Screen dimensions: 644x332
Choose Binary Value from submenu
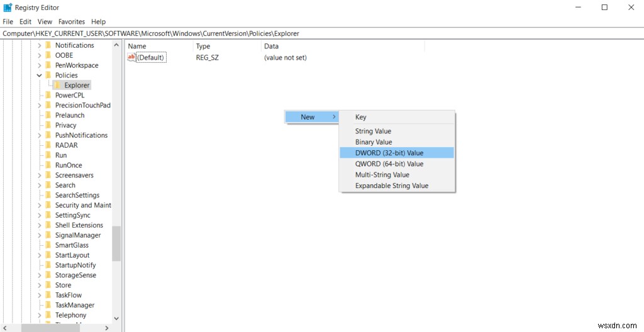tap(397, 141)
